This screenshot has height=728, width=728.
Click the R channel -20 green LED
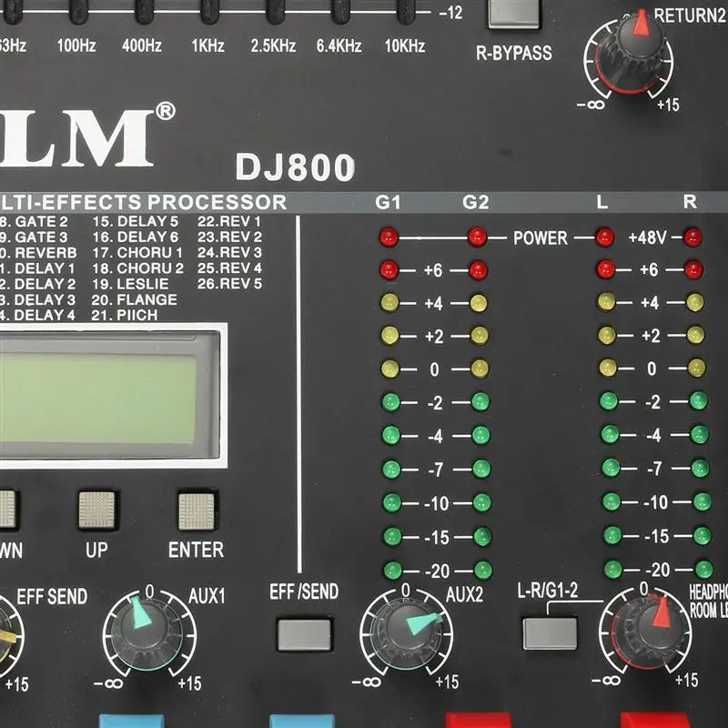click(x=703, y=570)
